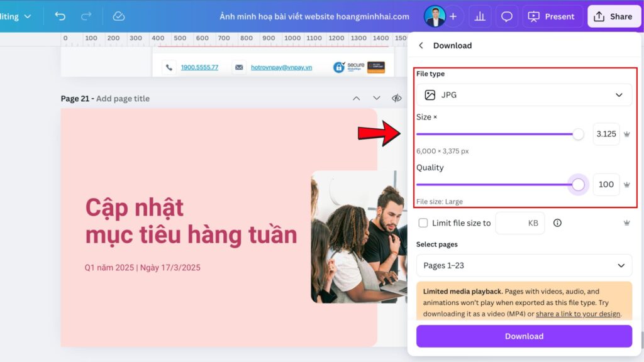Select the team photo on Page 21
644x362 pixels.
(359, 237)
